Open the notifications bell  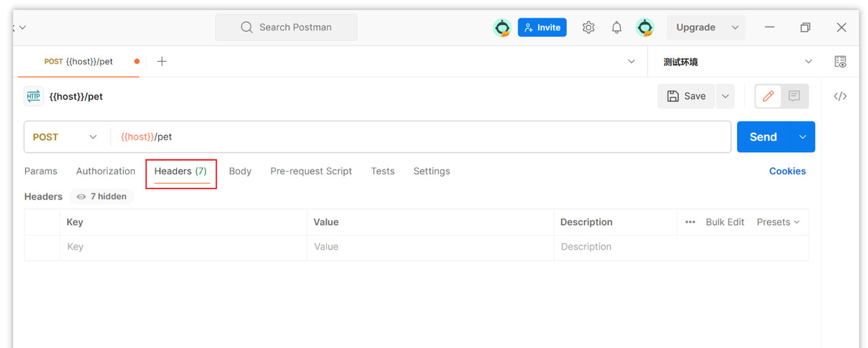pyautogui.click(x=616, y=27)
